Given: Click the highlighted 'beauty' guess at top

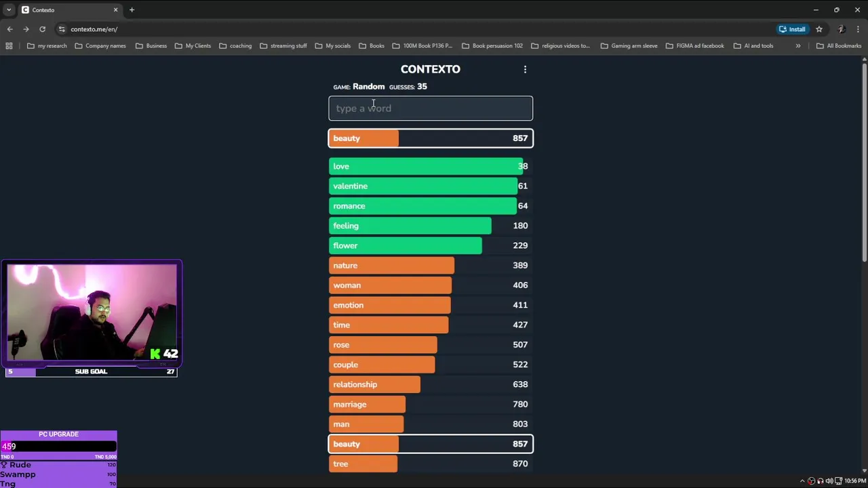Looking at the screenshot, I should (x=431, y=138).
